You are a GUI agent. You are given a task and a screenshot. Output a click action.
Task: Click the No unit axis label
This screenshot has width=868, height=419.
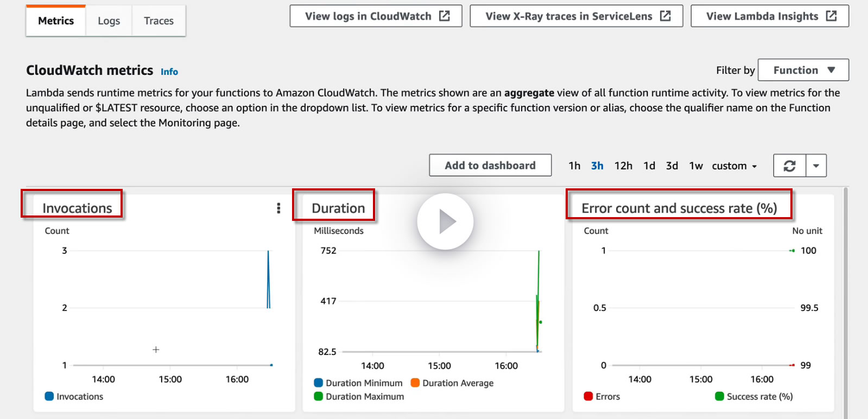(807, 231)
